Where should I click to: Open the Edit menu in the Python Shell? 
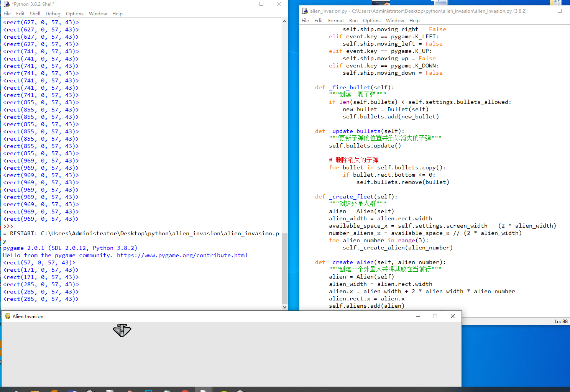click(x=20, y=13)
